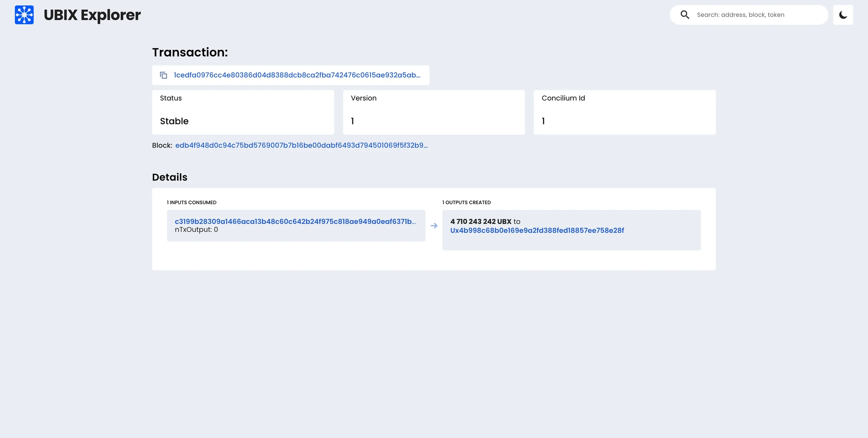Click the "Version" label
Image resolution: width=868 pixels, height=438 pixels.
(x=364, y=98)
